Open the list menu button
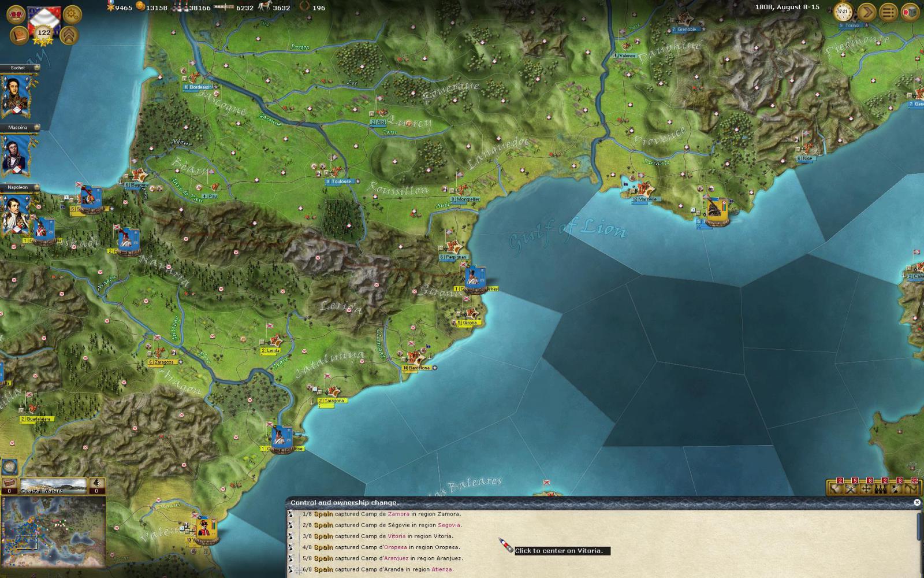Viewport: 924px width, 578px height. (888, 12)
